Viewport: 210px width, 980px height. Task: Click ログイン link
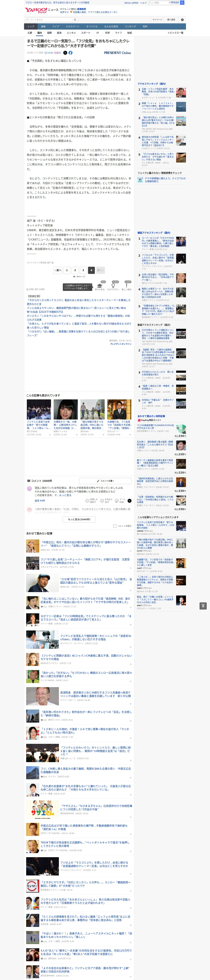click(64, 12)
